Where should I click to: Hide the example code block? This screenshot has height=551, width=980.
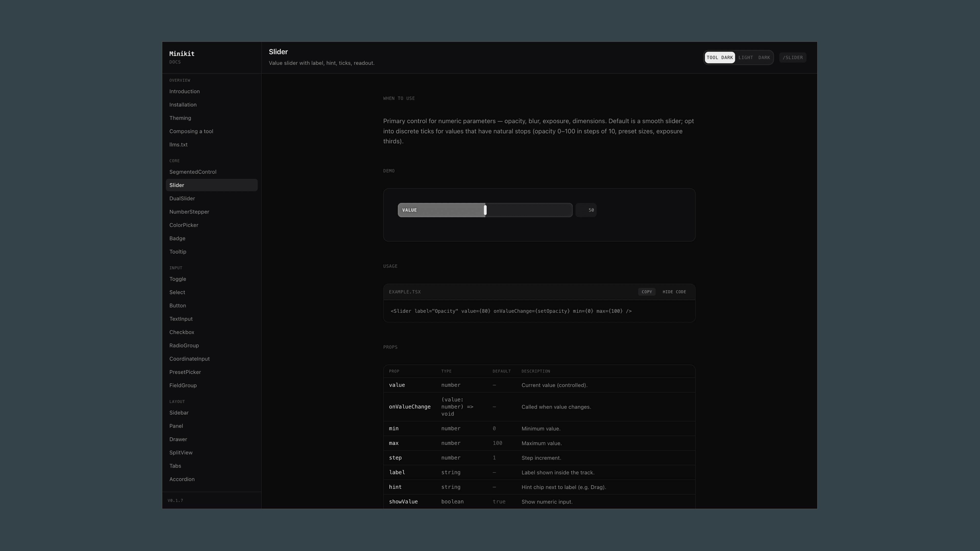674,292
